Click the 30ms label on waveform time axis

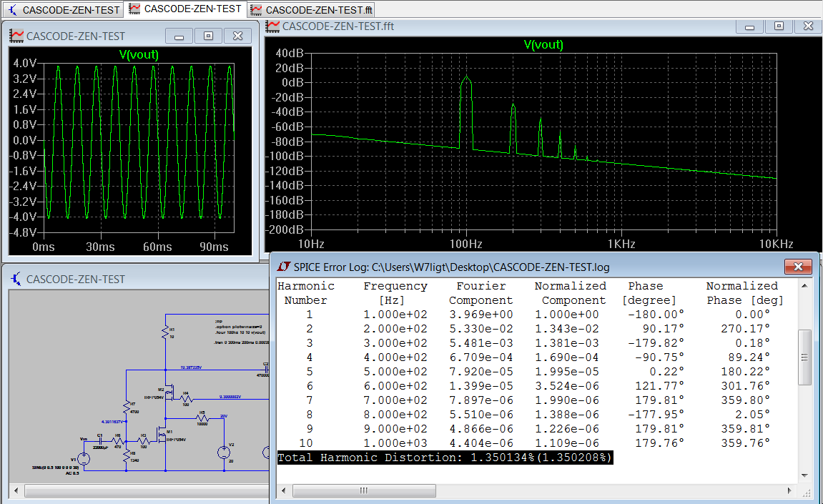(100, 247)
